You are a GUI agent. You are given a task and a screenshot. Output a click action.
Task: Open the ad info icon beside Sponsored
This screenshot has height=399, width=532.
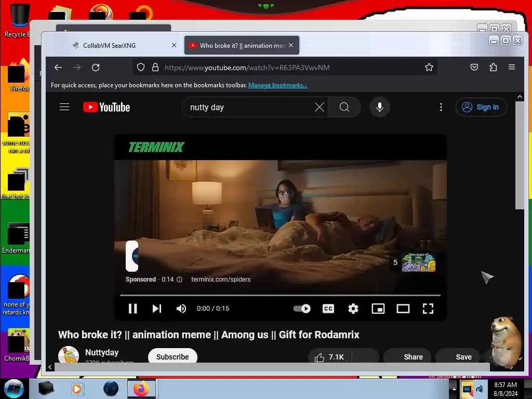[179, 280]
